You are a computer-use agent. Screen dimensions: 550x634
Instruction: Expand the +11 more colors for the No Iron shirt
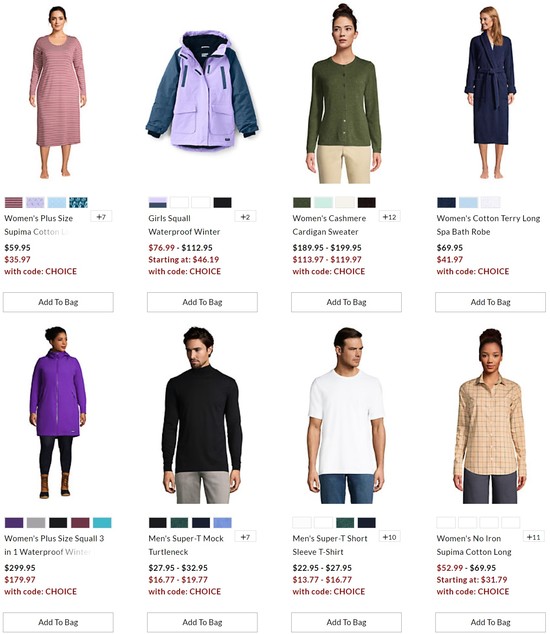tap(533, 537)
